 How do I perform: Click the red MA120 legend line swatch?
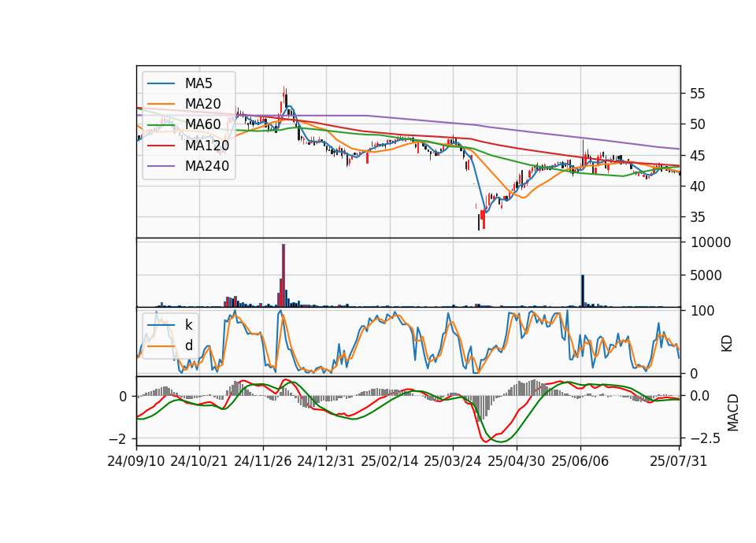coord(161,145)
